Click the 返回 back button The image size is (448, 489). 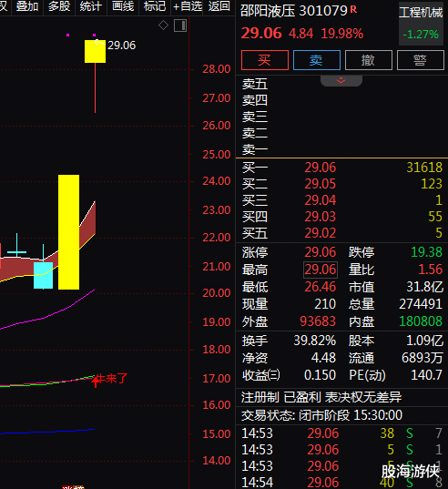pos(219,6)
